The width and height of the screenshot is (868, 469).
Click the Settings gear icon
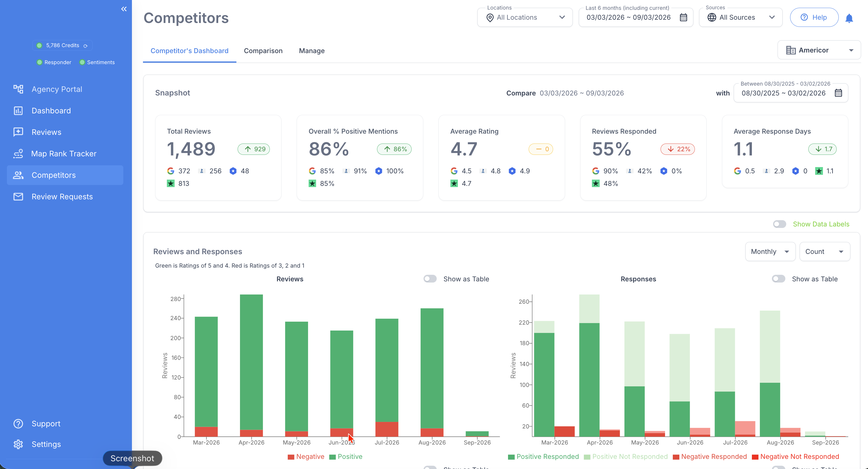point(18,444)
